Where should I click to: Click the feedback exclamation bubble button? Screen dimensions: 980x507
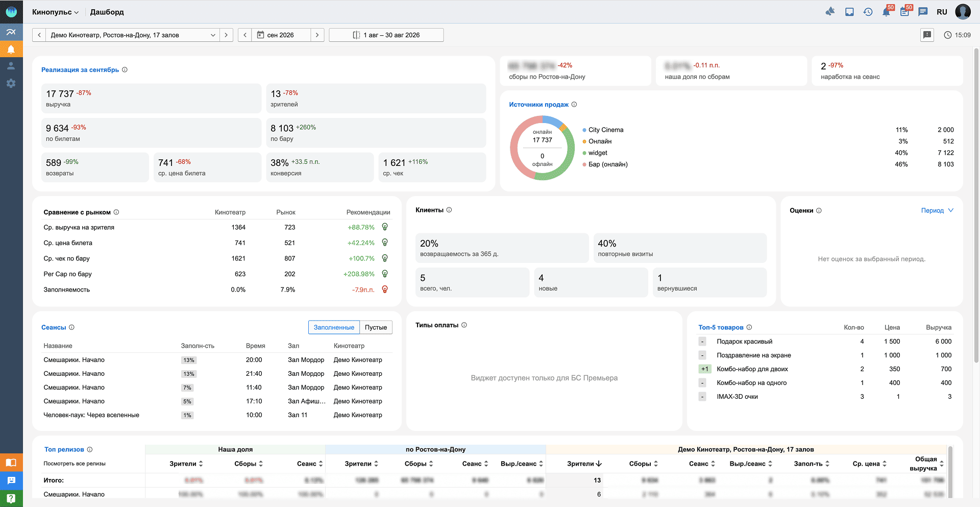click(x=927, y=35)
